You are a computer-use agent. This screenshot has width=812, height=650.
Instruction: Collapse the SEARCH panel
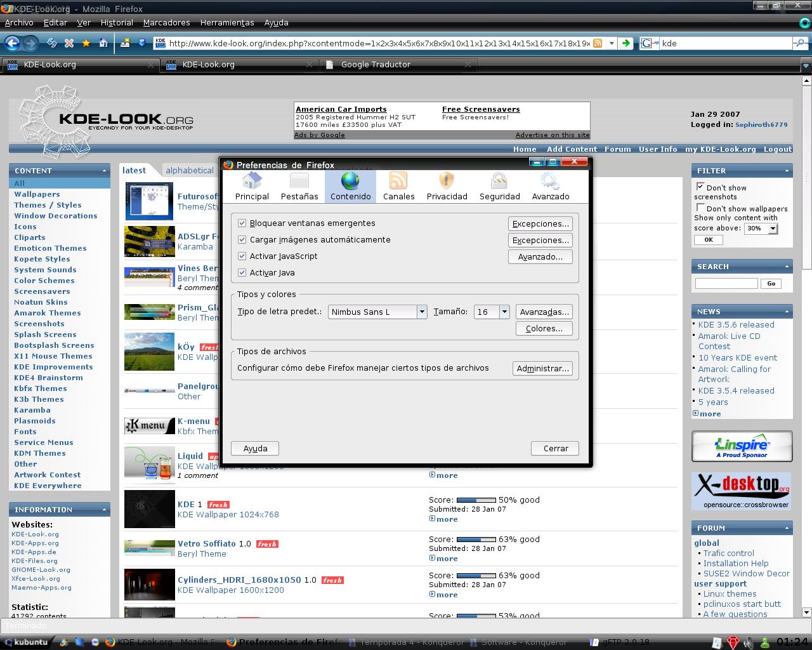tap(787, 267)
